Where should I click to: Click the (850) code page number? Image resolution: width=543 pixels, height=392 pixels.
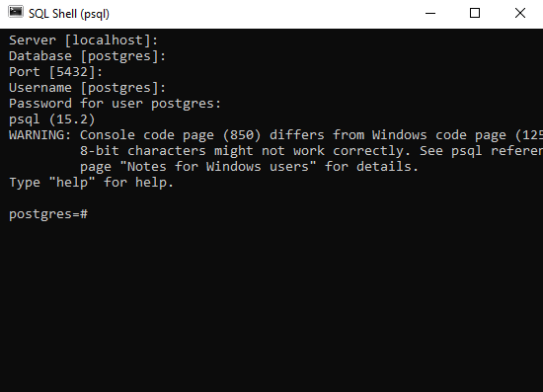coord(242,135)
